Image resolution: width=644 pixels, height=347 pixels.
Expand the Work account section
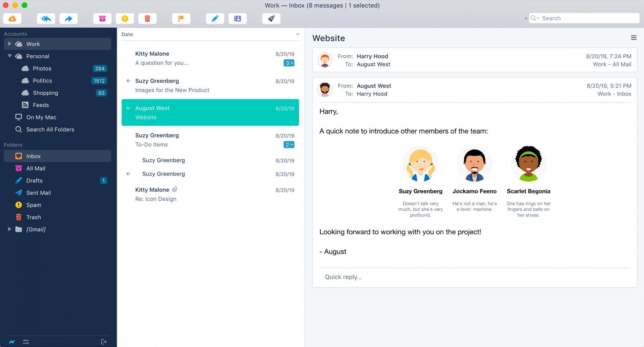[x=9, y=44]
